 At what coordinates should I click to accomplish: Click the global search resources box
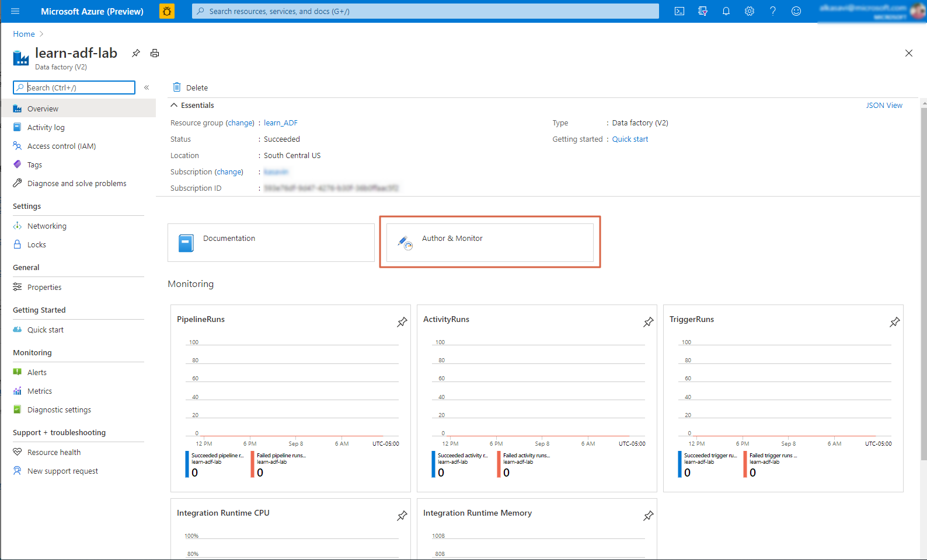click(426, 11)
